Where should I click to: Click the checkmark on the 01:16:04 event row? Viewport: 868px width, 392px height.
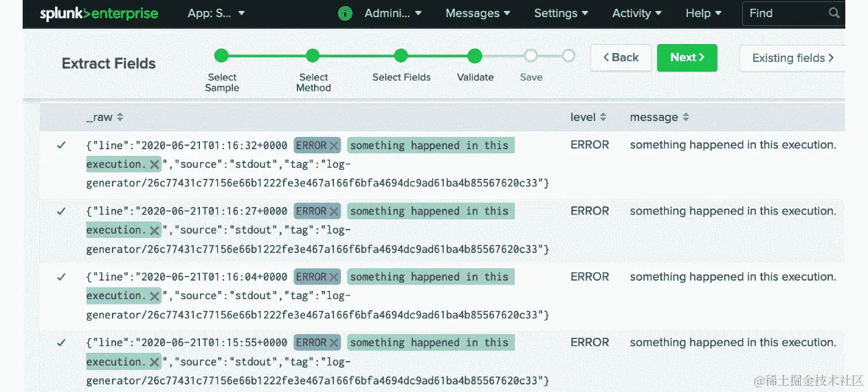click(x=61, y=276)
